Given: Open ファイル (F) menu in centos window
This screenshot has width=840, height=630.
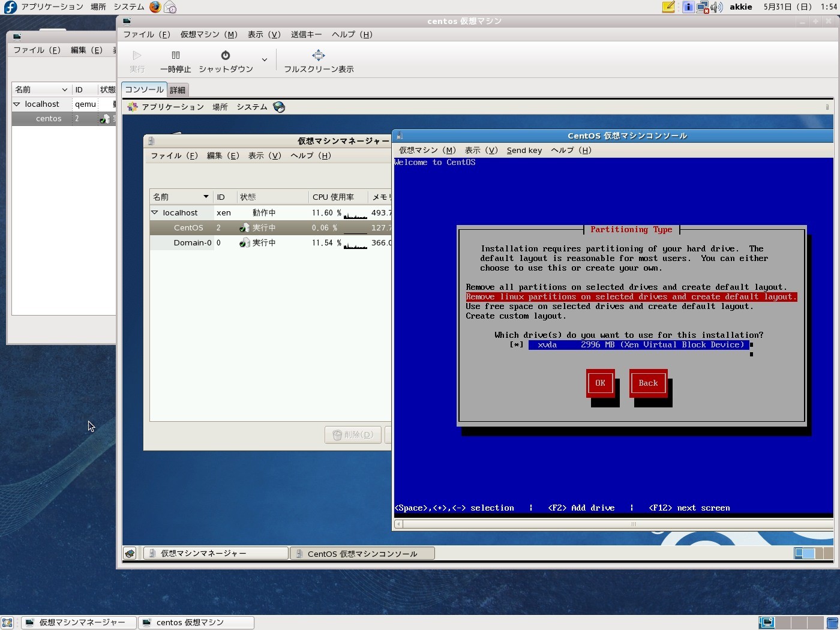Looking at the screenshot, I should tap(146, 34).
